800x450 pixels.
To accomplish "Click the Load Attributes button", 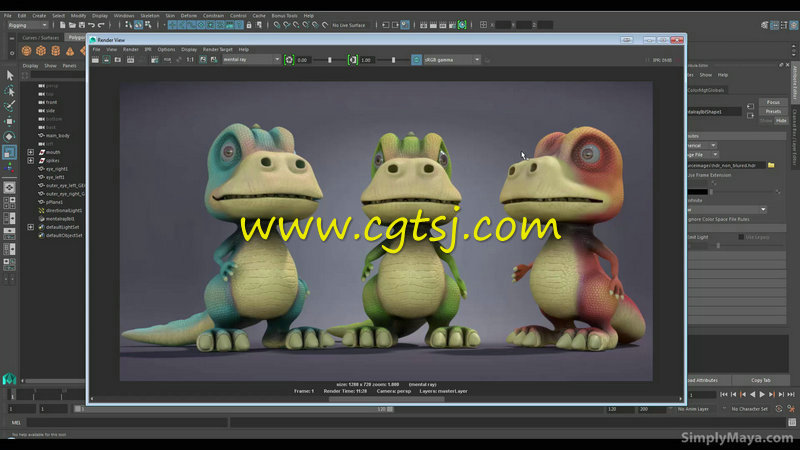I will pos(710,380).
